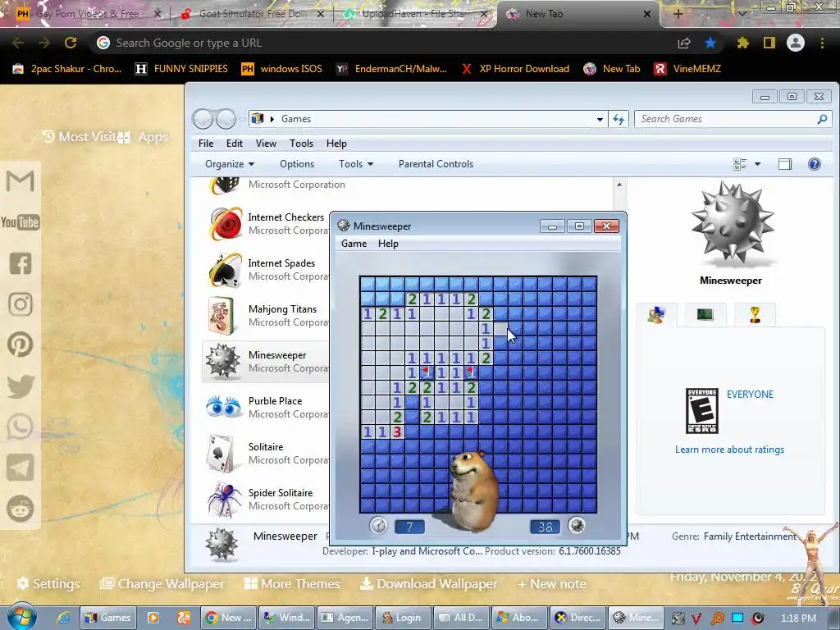Click the Purble Place eyes icon

[x=224, y=407]
